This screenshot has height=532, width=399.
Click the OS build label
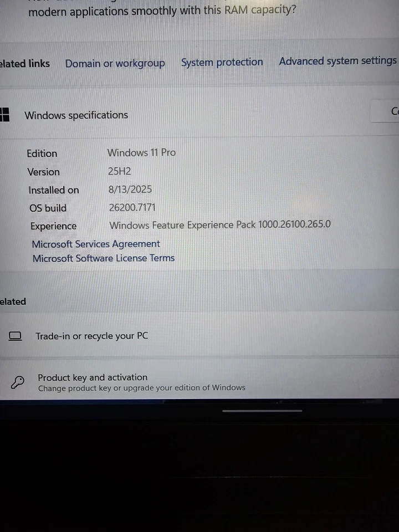click(48, 208)
